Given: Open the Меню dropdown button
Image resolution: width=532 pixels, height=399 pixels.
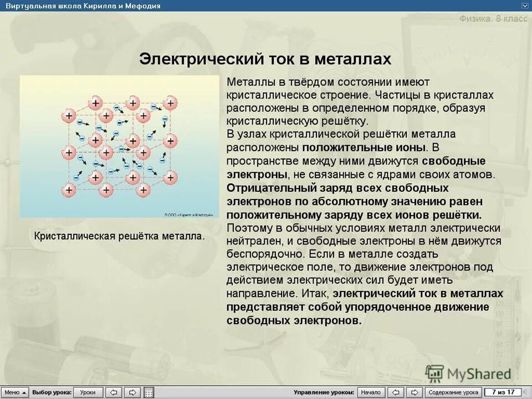Looking at the screenshot, I should pos(14,392).
